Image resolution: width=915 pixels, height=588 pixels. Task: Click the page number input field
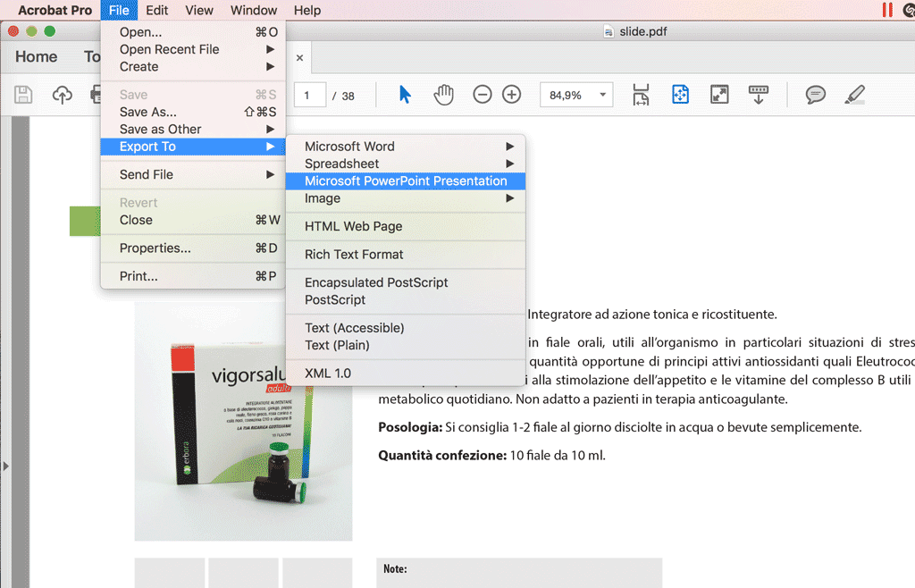[308, 95]
